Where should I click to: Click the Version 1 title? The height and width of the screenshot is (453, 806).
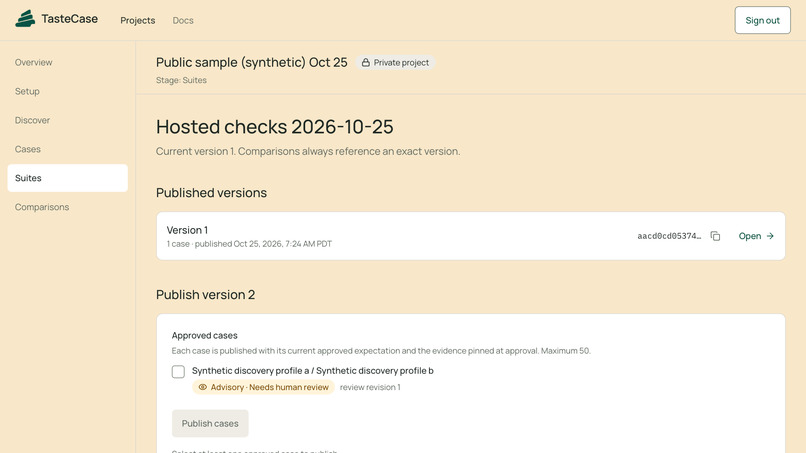(187, 230)
